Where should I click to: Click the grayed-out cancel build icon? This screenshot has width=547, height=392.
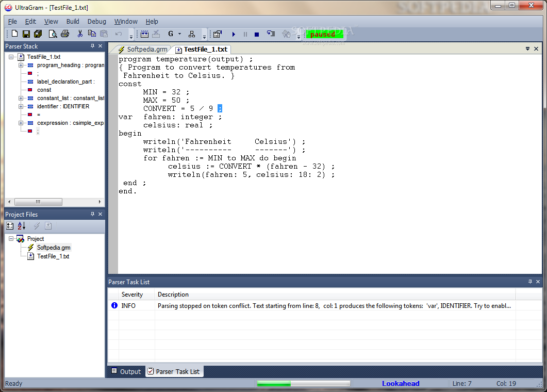point(156,34)
